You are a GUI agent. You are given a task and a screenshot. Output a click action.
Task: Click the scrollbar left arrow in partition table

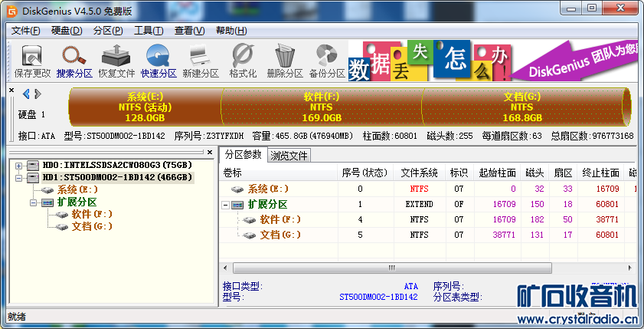coord(225,268)
